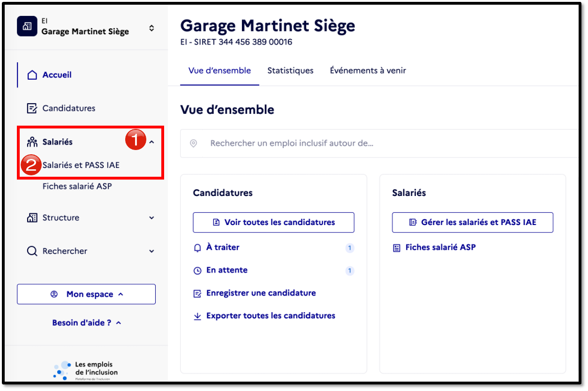
Task: Open the Mon espace menu button
Action: point(86,294)
